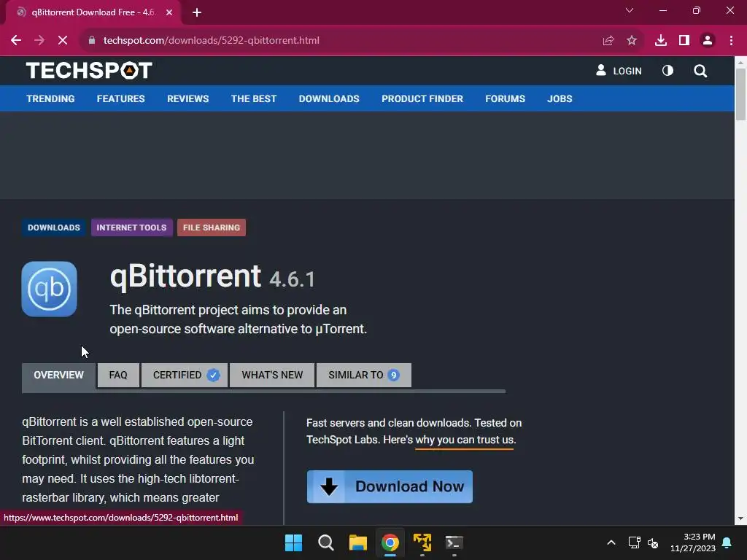Go to REVIEWS in the nav bar
The height and width of the screenshot is (560, 747).
coord(187,98)
